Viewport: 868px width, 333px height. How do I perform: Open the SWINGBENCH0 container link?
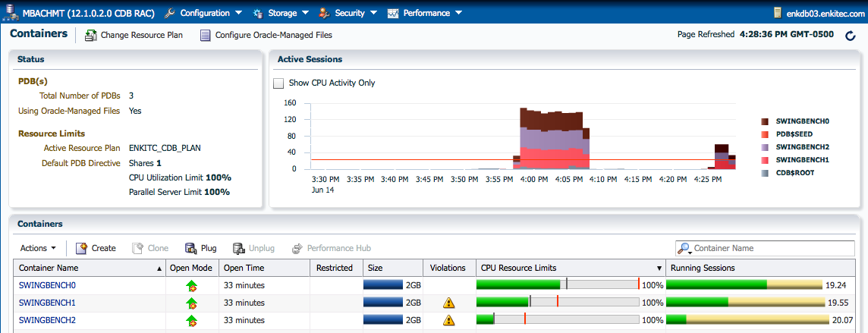[x=47, y=285]
